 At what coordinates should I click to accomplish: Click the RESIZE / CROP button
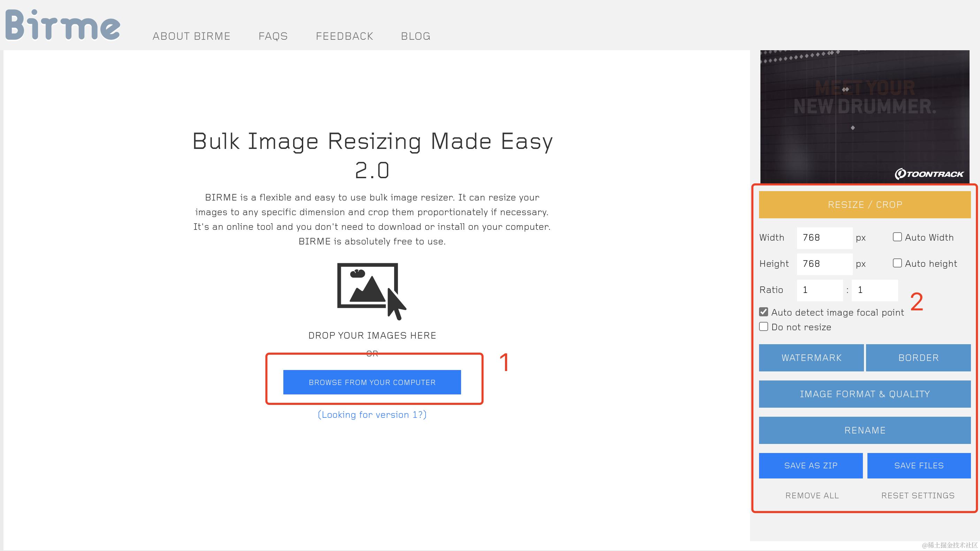pos(865,204)
